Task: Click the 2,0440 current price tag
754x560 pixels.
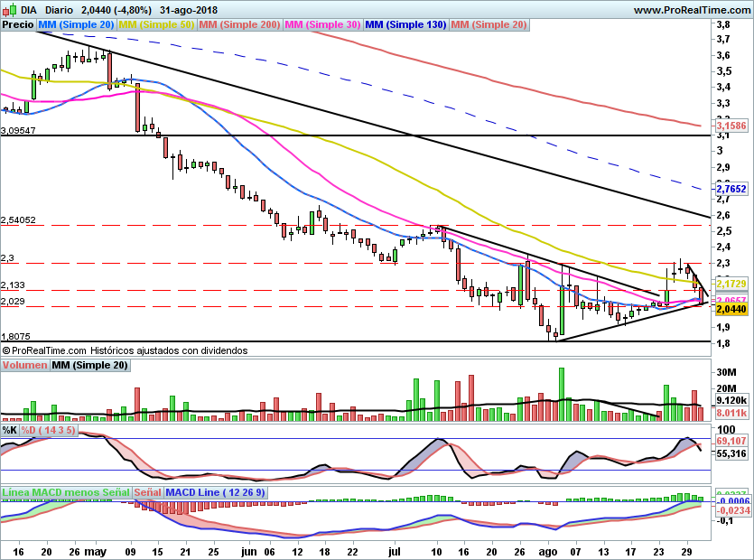Action: [731, 309]
